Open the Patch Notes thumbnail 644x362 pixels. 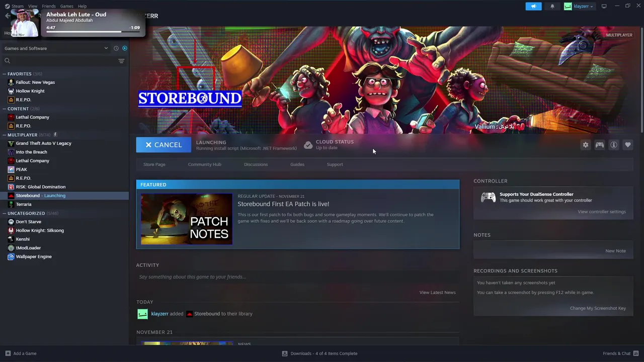187,219
